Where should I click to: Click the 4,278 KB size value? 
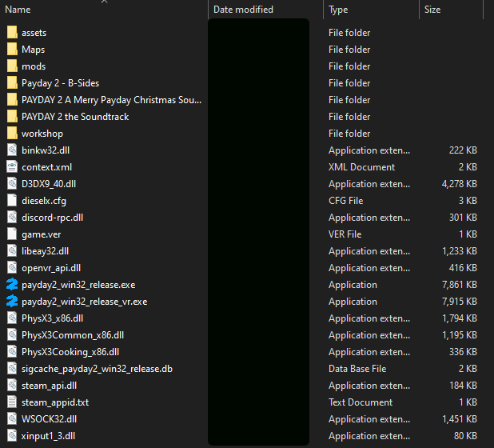(460, 184)
